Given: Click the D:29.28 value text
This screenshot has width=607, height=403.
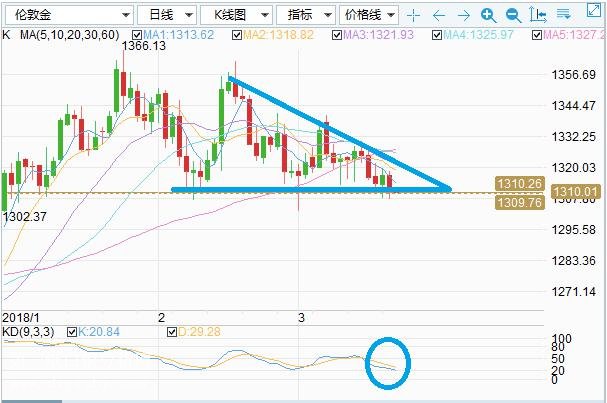Looking at the screenshot, I should pos(199,332).
